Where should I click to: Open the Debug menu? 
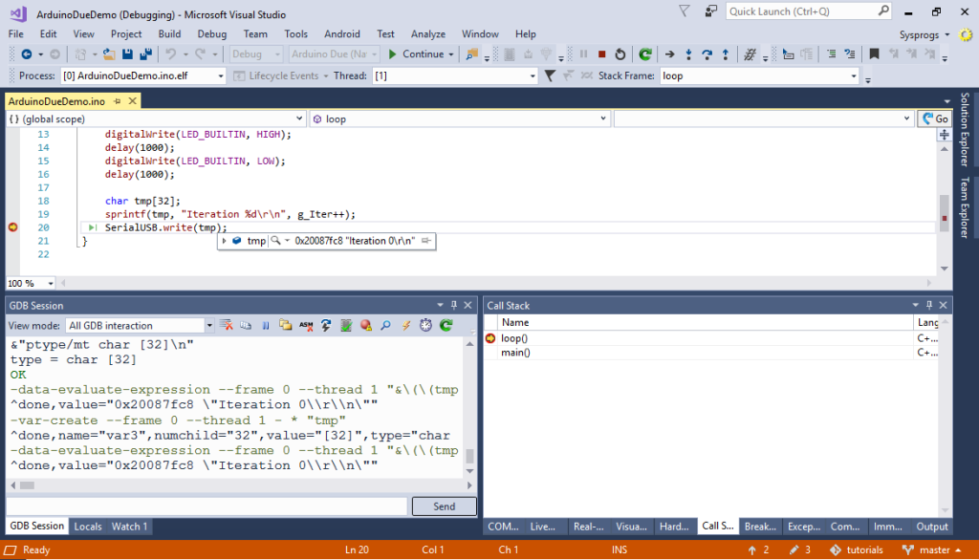point(211,34)
